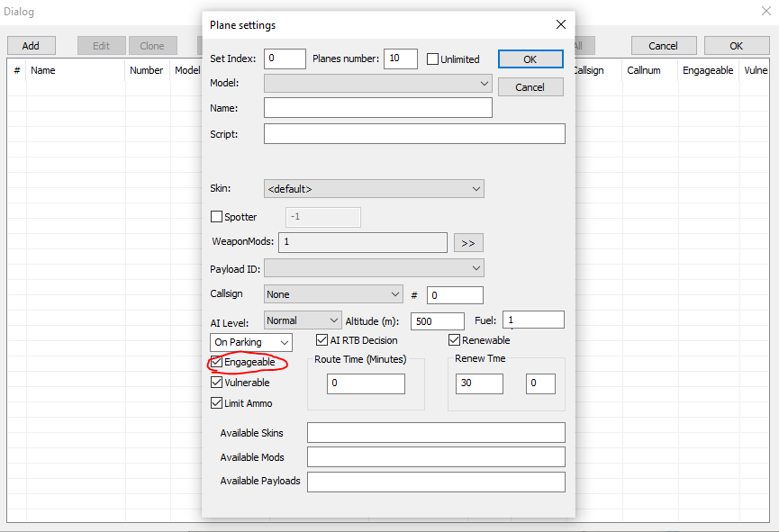This screenshot has height=532, width=779.
Task: Open the Model dropdown list
Action: 378,84
